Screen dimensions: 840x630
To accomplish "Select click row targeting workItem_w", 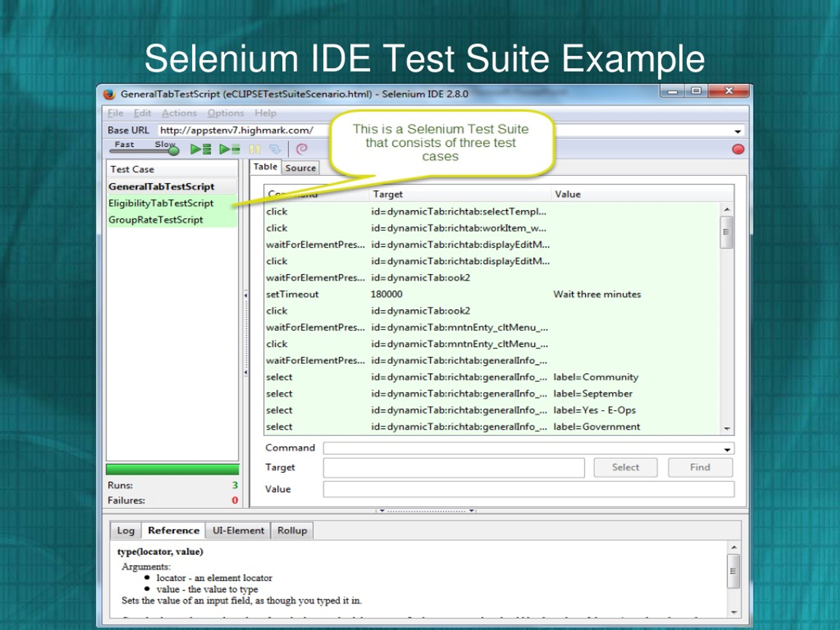I will pos(492,228).
